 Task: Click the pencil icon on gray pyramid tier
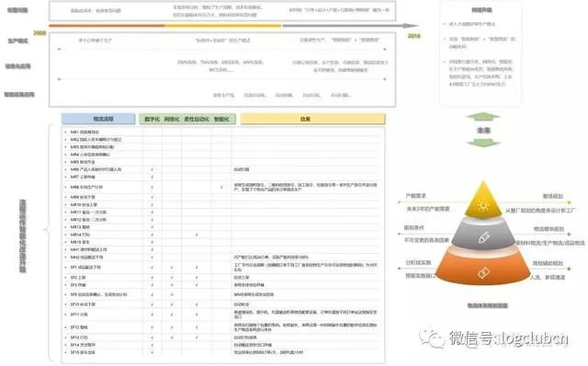[484, 237]
